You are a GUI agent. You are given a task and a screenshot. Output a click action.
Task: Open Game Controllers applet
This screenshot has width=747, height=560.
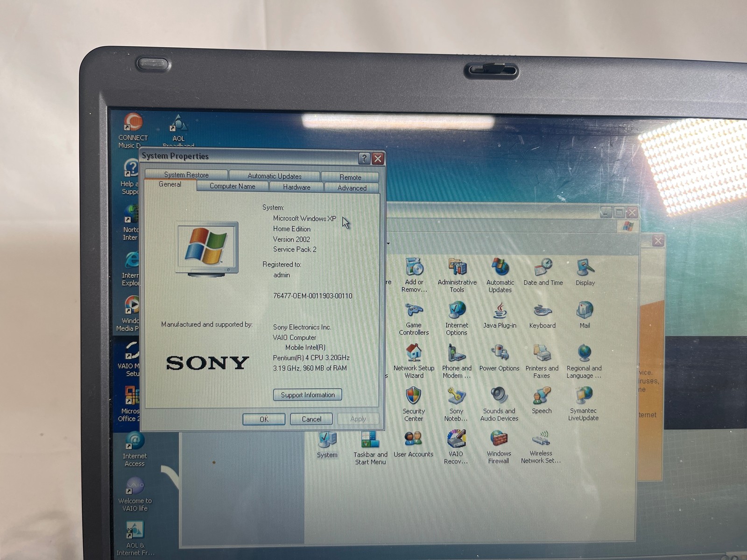pyautogui.click(x=414, y=318)
